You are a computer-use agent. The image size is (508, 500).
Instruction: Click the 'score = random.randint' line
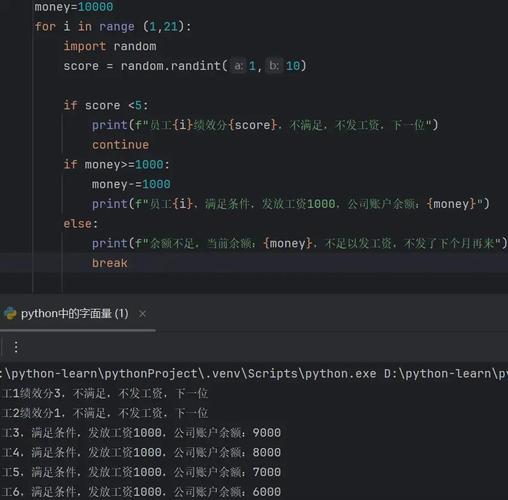(185, 66)
